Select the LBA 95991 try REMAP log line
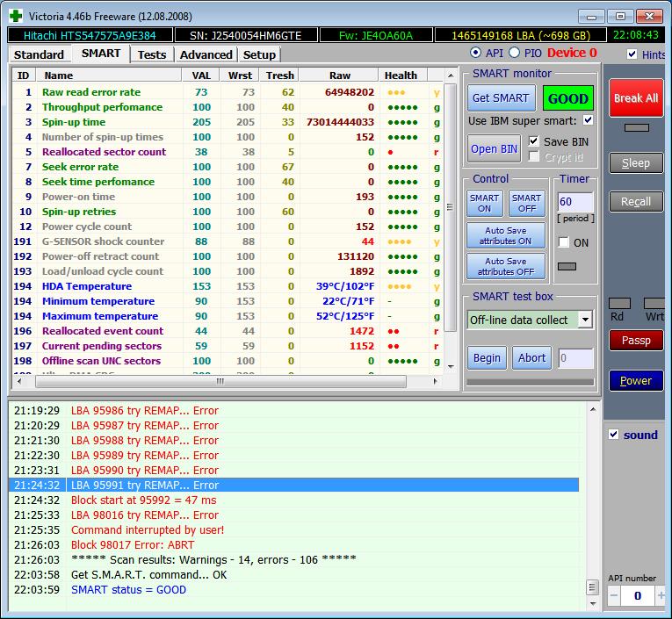Screen dimensions: 672x619 point(294,485)
